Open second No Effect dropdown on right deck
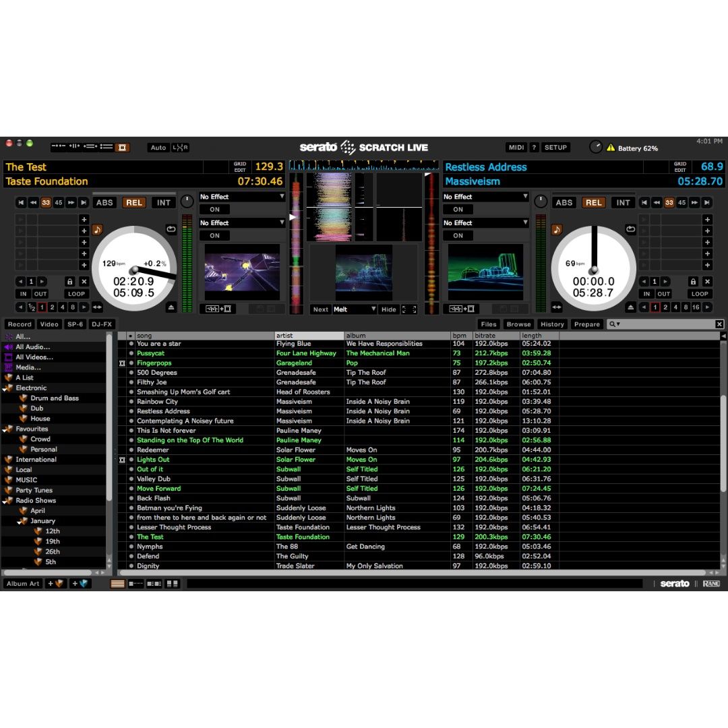The width and height of the screenshot is (728, 728). [485, 223]
